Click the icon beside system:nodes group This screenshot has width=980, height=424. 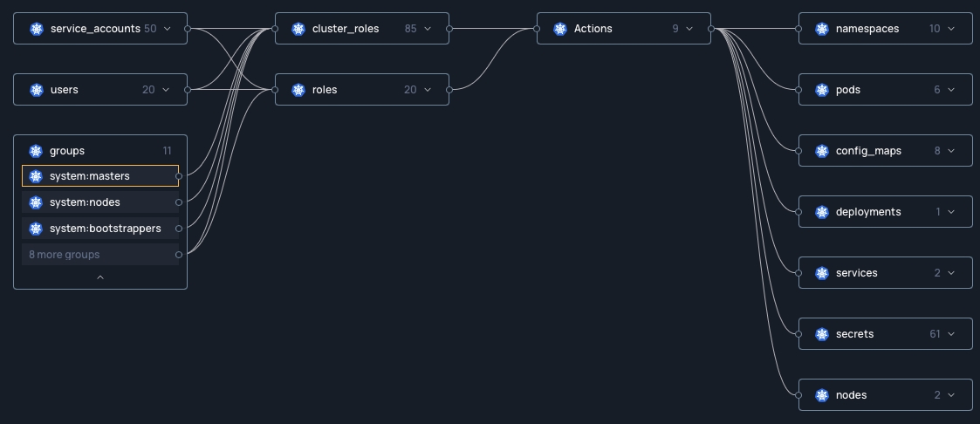point(36,202)
